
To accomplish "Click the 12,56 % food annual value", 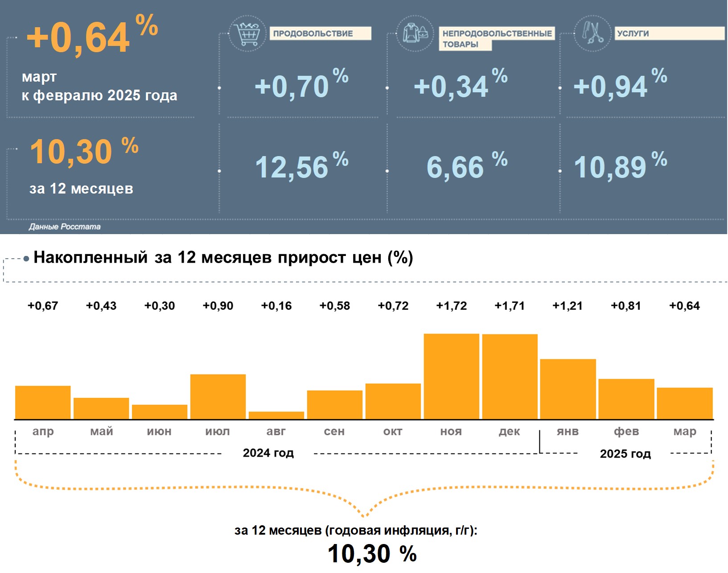I will pos(301,165).
